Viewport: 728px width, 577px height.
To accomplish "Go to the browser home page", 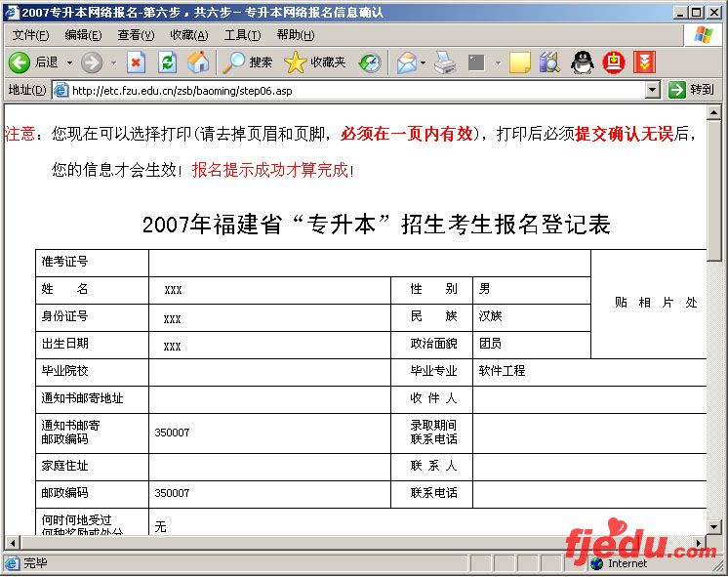I will pyautogui.click(x=197, y=62).
